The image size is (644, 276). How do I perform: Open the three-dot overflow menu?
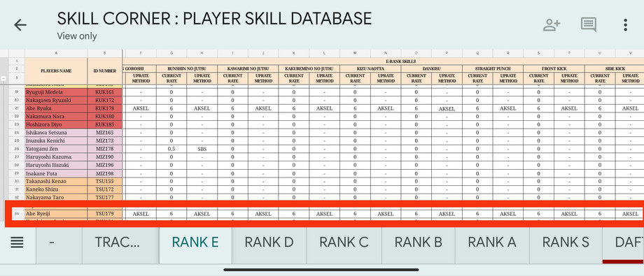[625, 24]
